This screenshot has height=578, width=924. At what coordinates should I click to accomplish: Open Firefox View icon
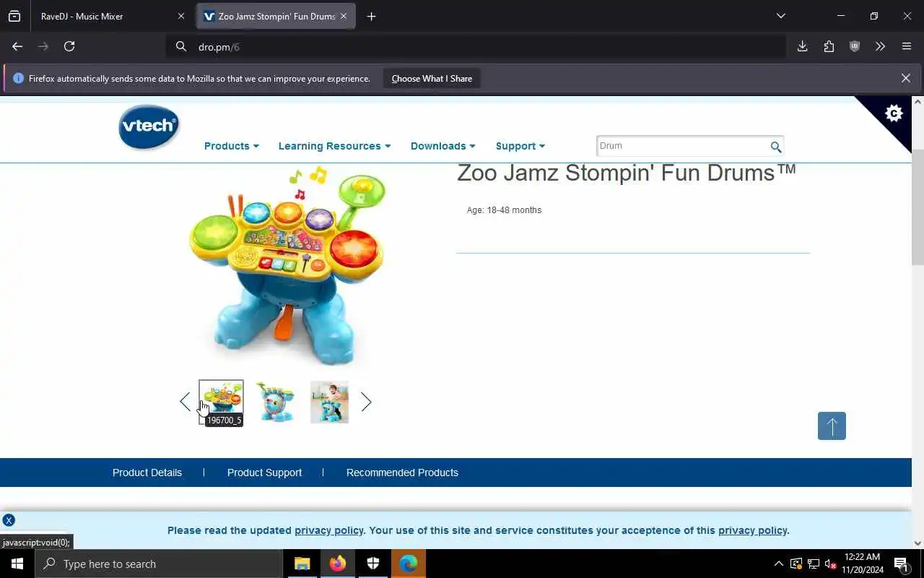click(x=14, y=16)
